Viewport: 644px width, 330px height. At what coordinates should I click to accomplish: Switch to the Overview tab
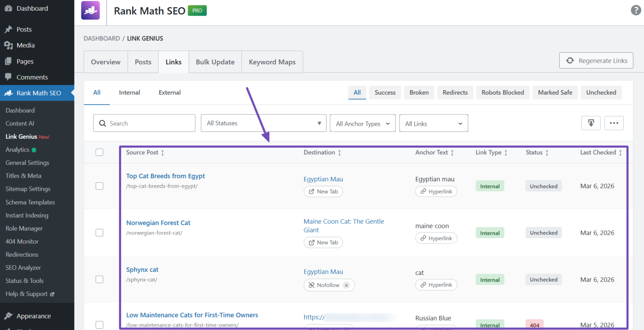tap(106, 62)
